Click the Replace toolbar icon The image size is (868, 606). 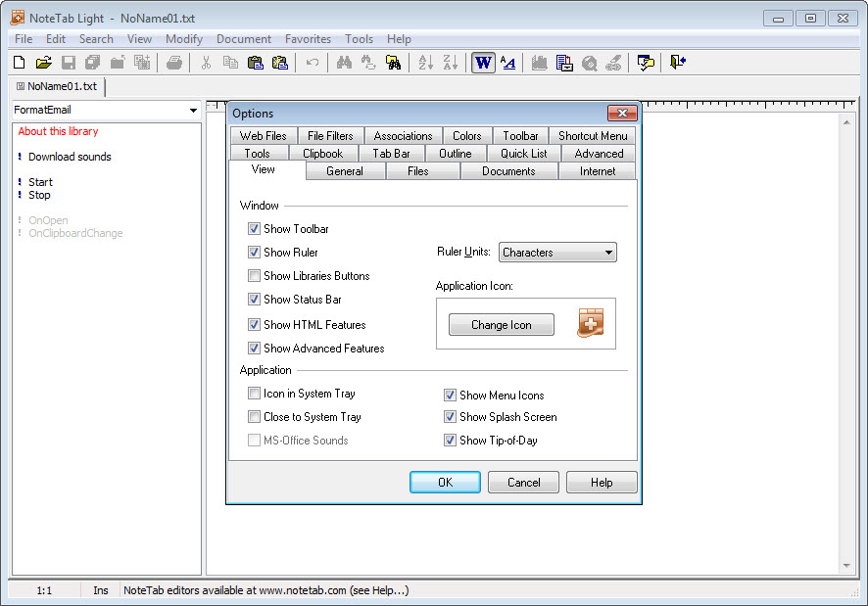tap(368, 63)
